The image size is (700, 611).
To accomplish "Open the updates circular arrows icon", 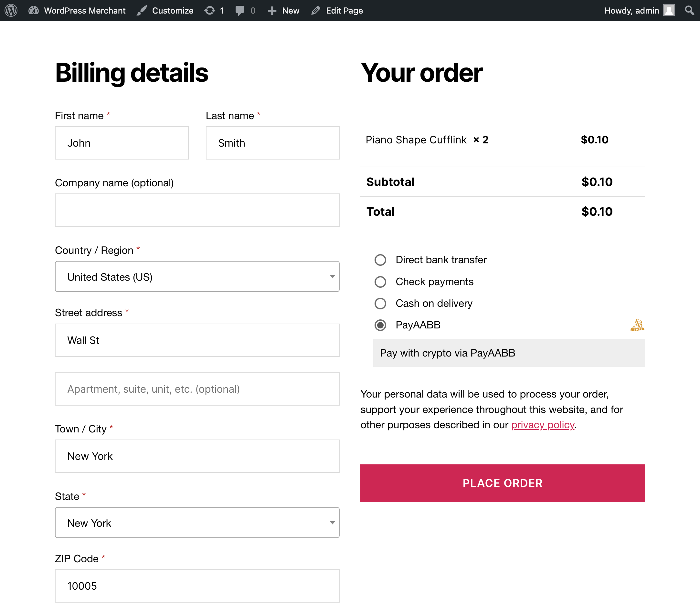I will point(209,10).
